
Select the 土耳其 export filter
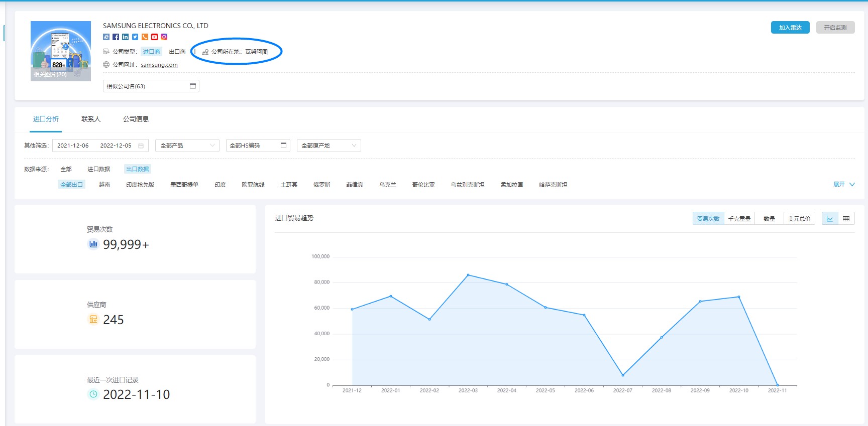point(289,185)
